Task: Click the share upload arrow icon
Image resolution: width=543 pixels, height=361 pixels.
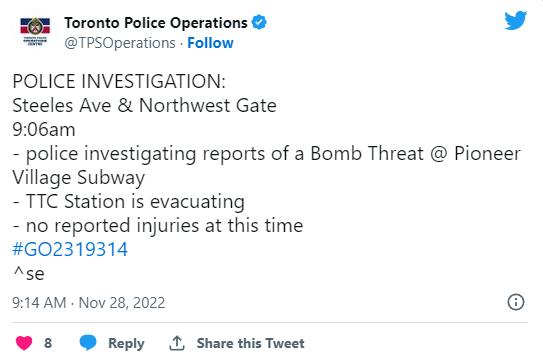Action: pos(177,343)
